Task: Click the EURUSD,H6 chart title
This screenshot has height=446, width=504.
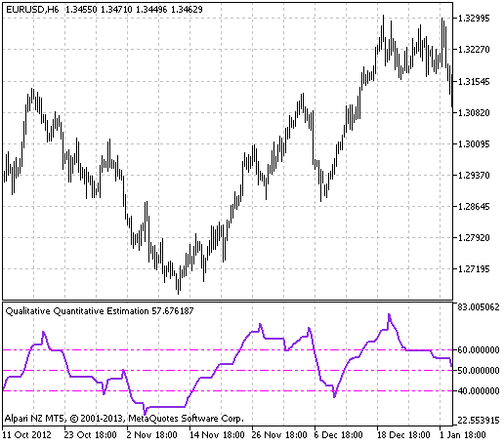Action: (x=32, y=10)
